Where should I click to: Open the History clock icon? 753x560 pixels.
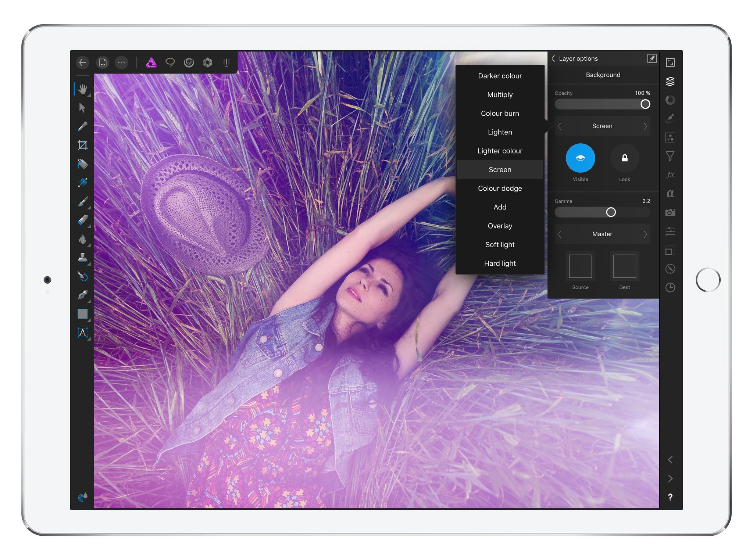(670, 287)
